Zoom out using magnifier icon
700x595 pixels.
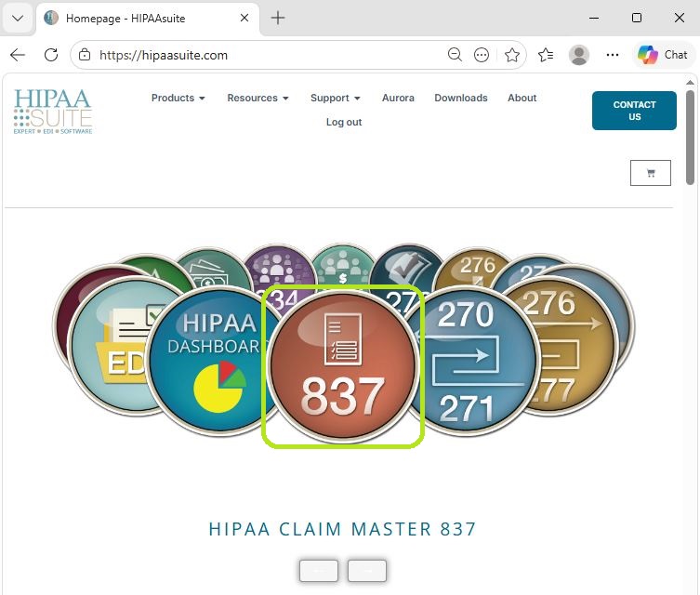click(455, 55)
